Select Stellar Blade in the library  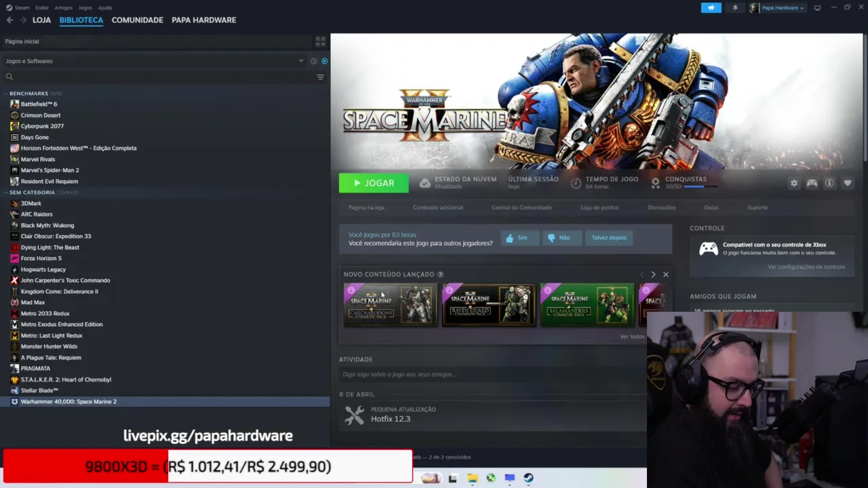pyautogui.click(x=39, y=390)
